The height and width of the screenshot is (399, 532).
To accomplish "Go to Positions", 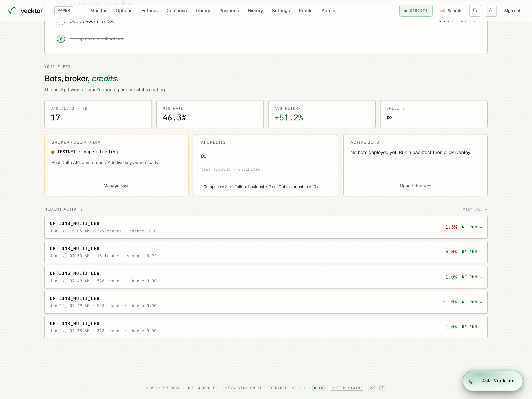I will pyautogui.click(x=229, y=11).
